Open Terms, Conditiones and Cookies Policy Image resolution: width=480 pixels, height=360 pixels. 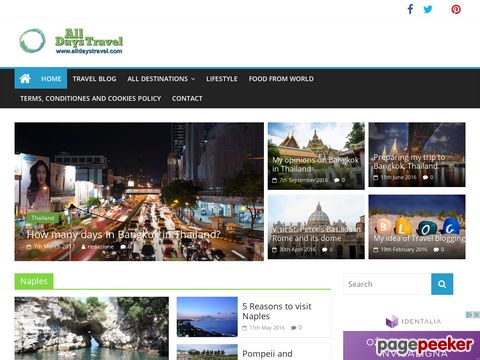(90, 98)
